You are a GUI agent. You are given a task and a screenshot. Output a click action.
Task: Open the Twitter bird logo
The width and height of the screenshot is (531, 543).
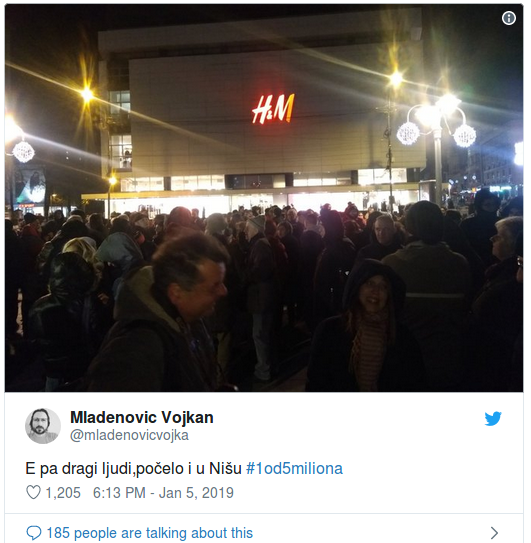[x=493, y=418]
